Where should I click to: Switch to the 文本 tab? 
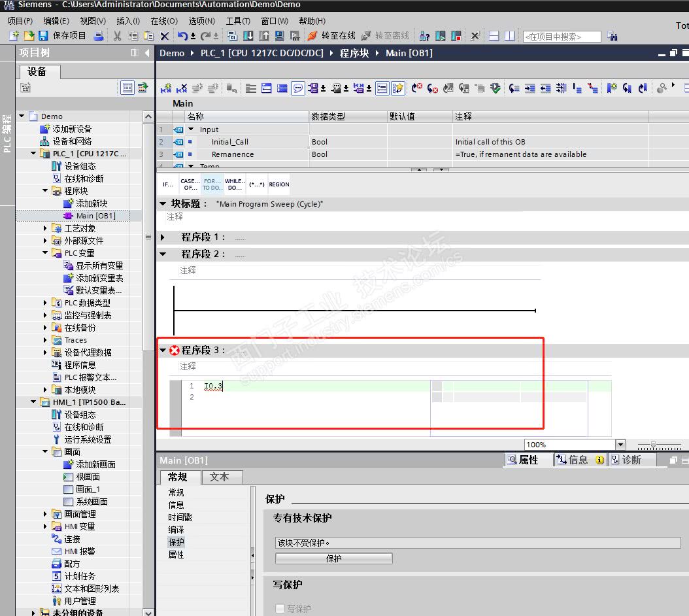coord(220,477)
